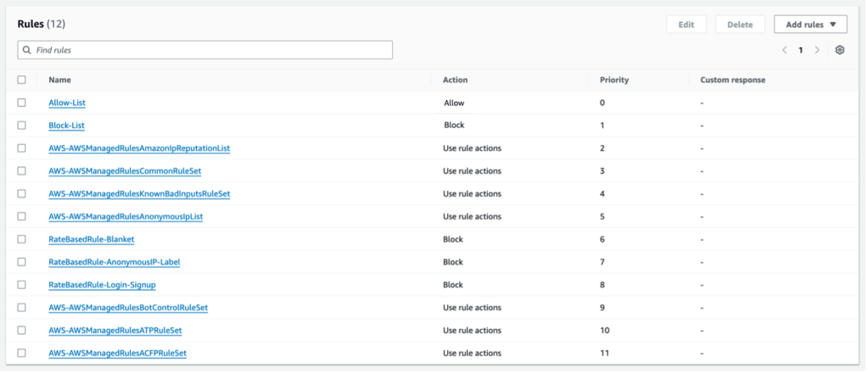This screenshot has width=868, height=373.
Task: Click the previous page arrow in pagination
Action: click(x=785, y=50)
